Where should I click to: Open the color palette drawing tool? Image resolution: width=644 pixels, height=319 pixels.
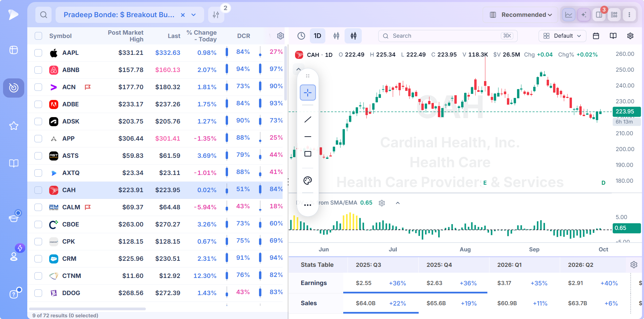click(308, 180)
